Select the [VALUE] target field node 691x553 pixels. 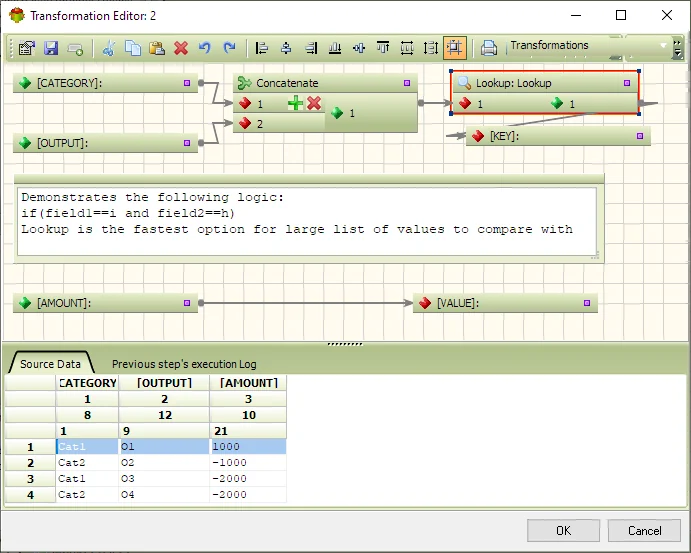[505, 303]
